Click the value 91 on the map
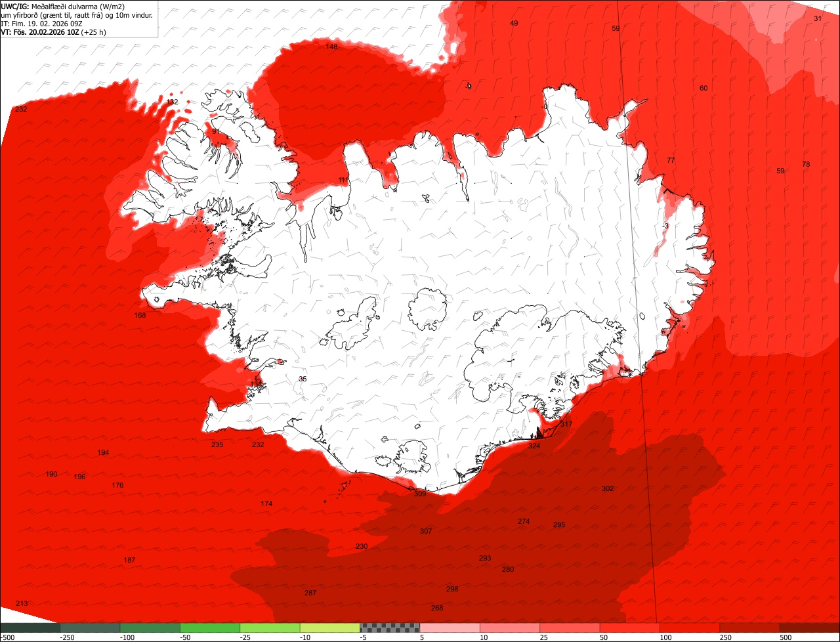 click(x=215, y=131)
